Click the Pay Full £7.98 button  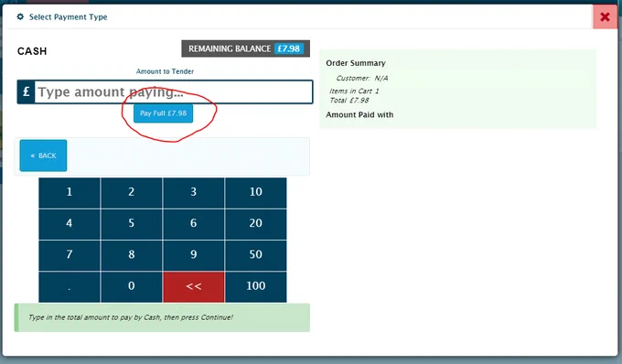pyautogui.click(x=163, y=113)
